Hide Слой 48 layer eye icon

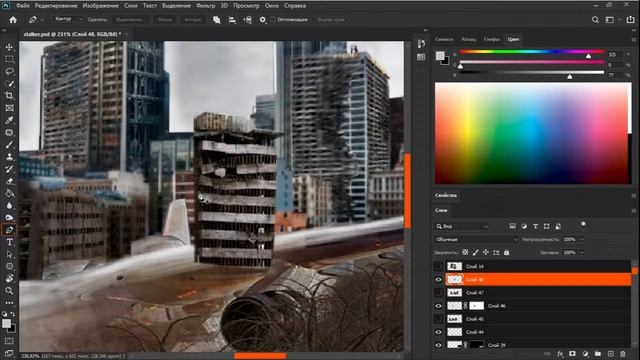click(438, 280)
